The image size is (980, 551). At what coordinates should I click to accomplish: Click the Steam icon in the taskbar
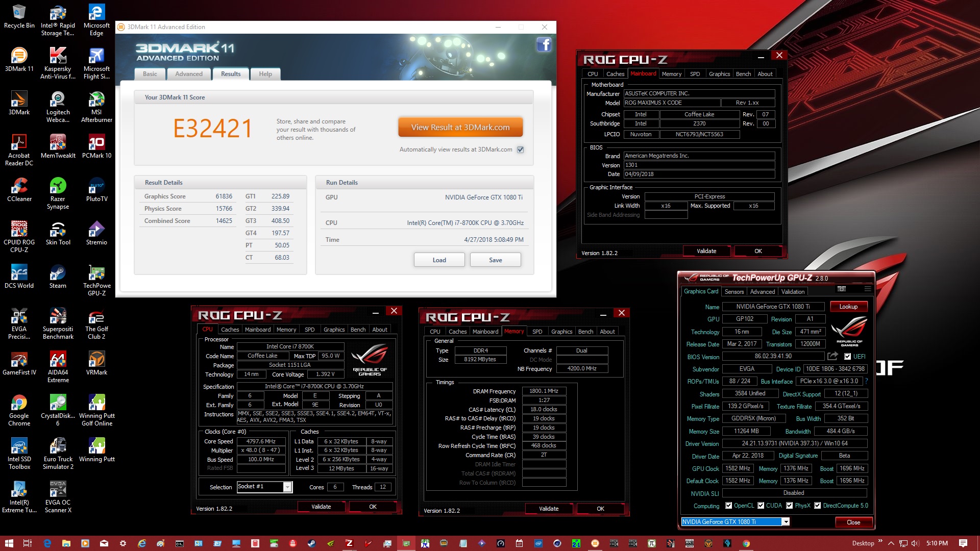311,543
